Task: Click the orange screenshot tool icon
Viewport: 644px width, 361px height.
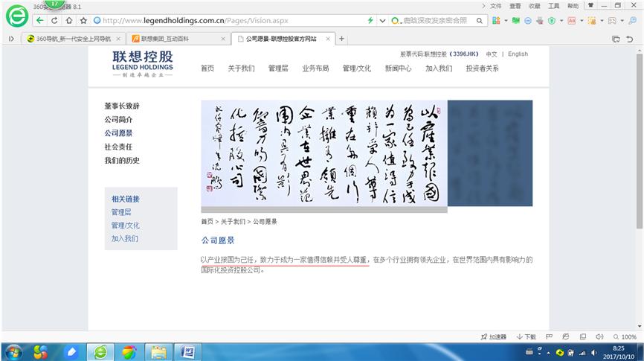Action: coord(592,21)
